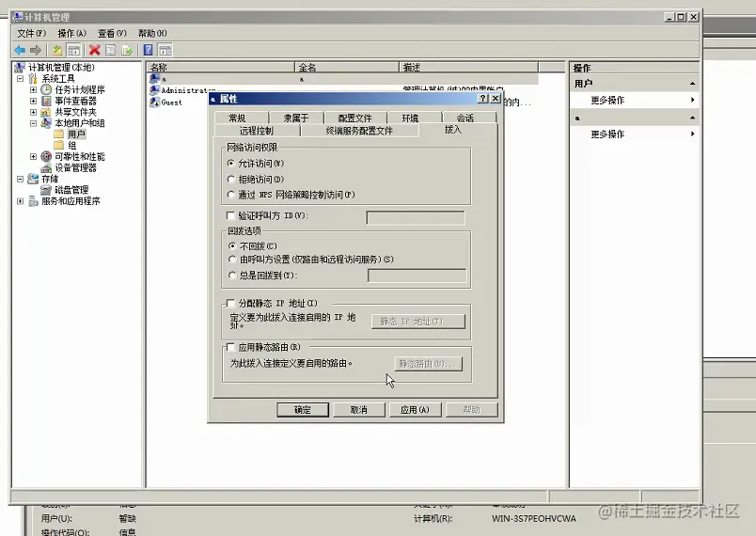Open the 帮助 menu
The image size is (756, 536).
(152, 33)
